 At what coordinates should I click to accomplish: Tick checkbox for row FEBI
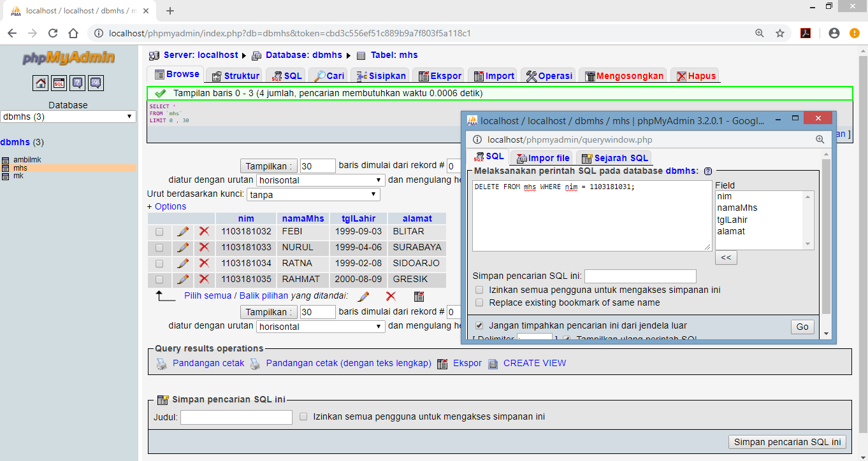pyautogui.click(x=159, y=232)
